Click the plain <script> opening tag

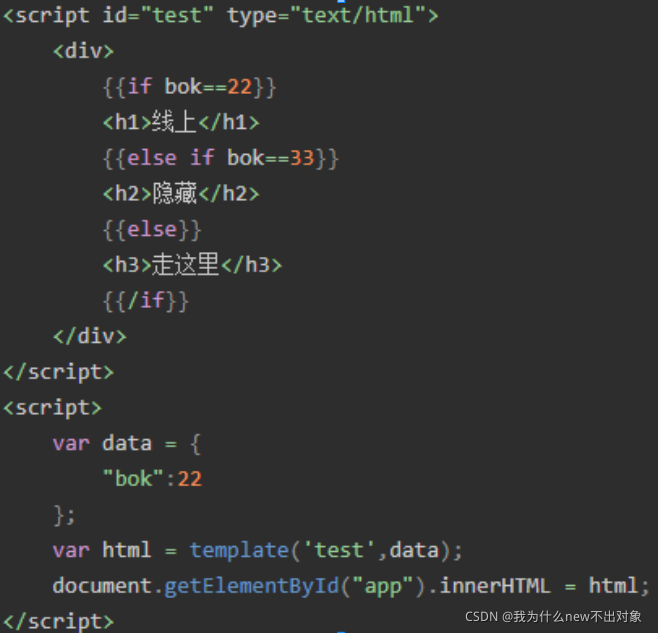click(x=52, y=408)
